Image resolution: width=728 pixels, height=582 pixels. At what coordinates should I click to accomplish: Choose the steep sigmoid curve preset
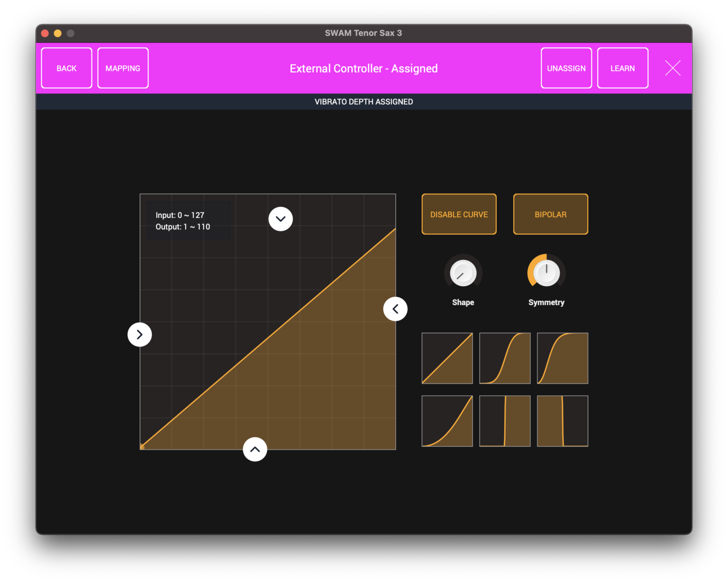pyautogui.click(x=562, y=358)
